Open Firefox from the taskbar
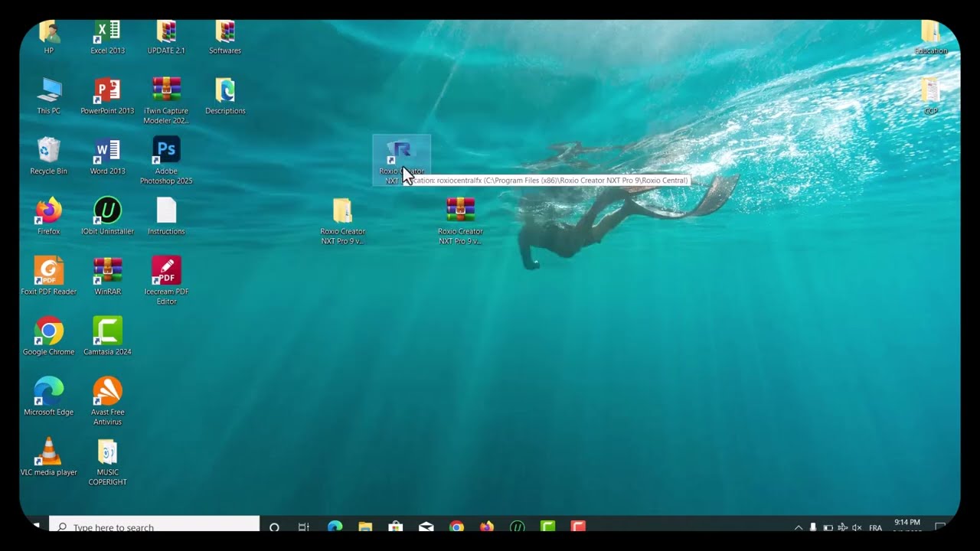This screenshot has width=980, height=551. coord(487,527)
